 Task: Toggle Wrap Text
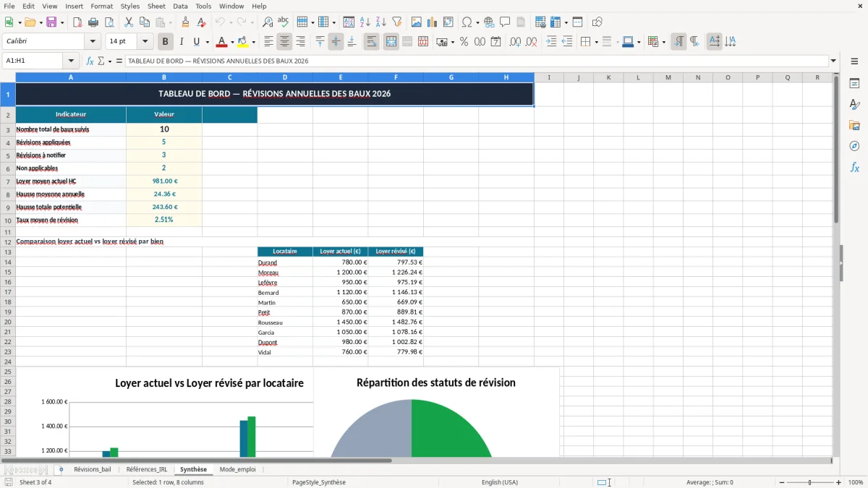click(371, 42)
